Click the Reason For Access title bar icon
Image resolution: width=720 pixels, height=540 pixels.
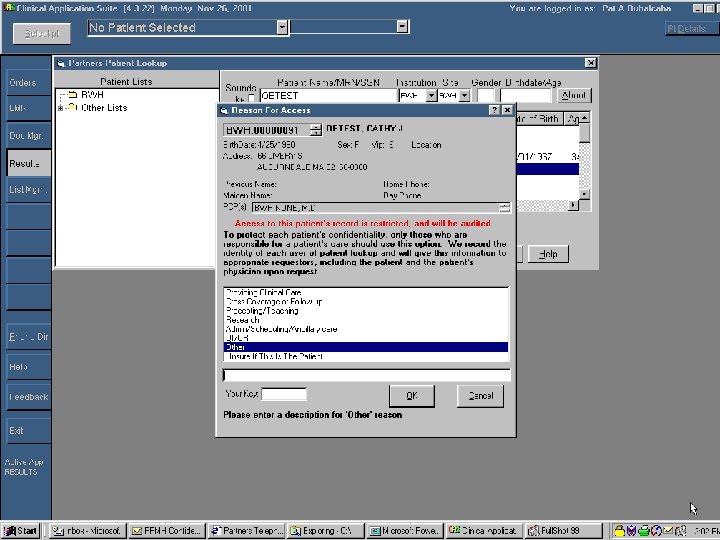click(x=224, y=110)
